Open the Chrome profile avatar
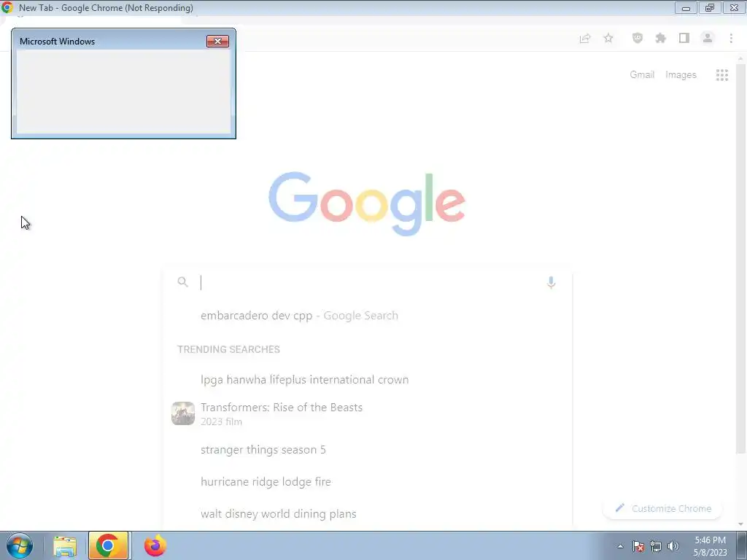This screenshot has width=747, height=560. click(x=708, y=38)
